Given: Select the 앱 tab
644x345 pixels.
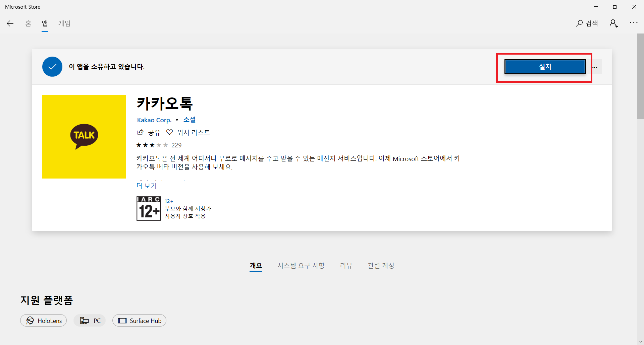Looking at the screenshot, I should (45, 23).
